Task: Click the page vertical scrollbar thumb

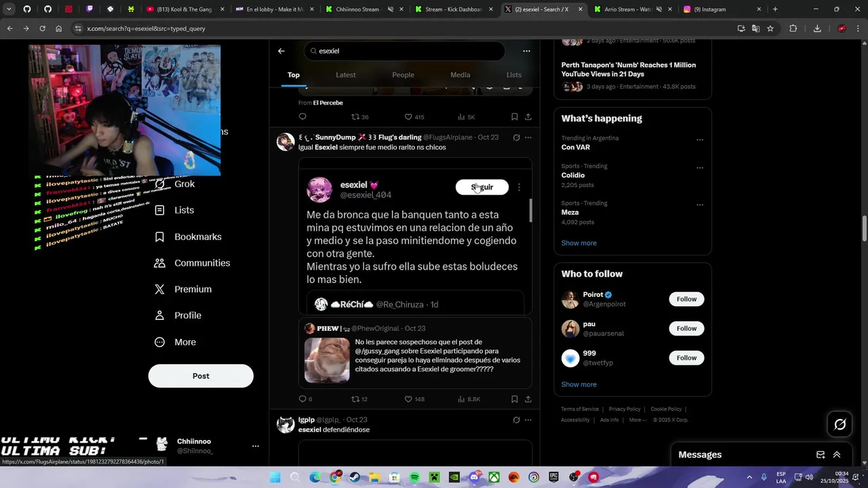Action: [x=864, y=228]
